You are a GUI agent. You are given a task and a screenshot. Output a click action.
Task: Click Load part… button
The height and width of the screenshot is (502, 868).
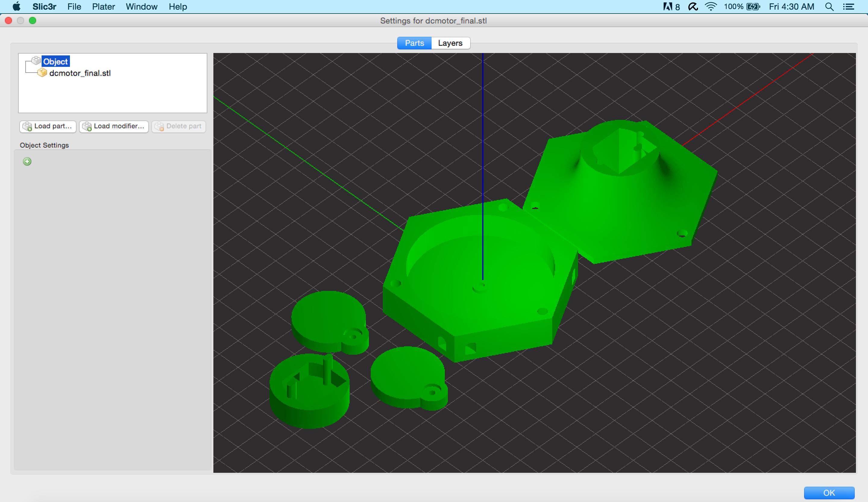48,126
